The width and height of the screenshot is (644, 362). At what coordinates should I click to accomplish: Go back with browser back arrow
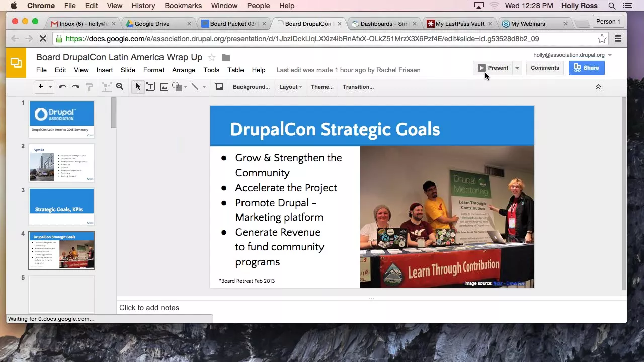15,39
